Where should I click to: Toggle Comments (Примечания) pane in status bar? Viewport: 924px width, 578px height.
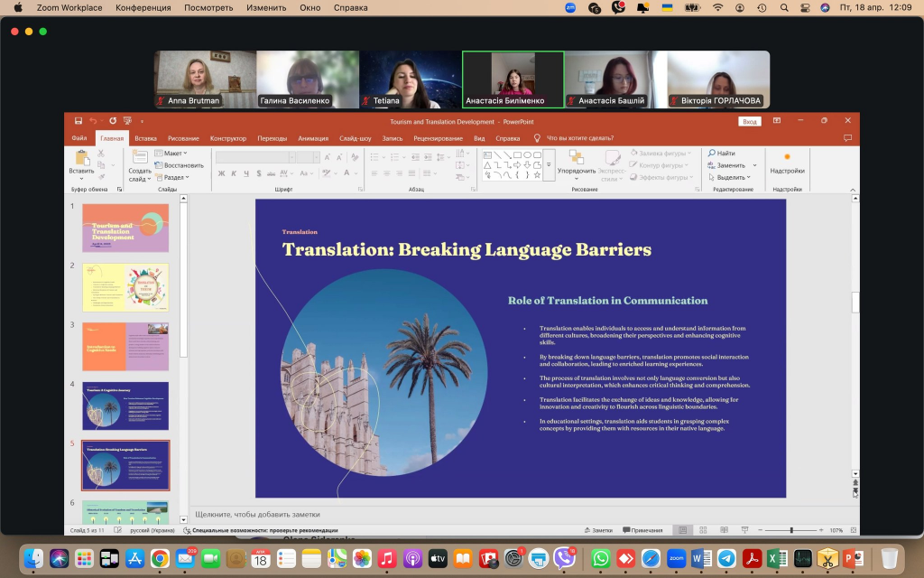pos(642,530)
